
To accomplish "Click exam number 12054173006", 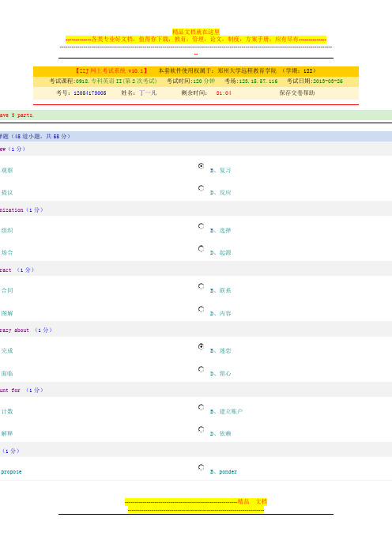I will coord(90,93).
